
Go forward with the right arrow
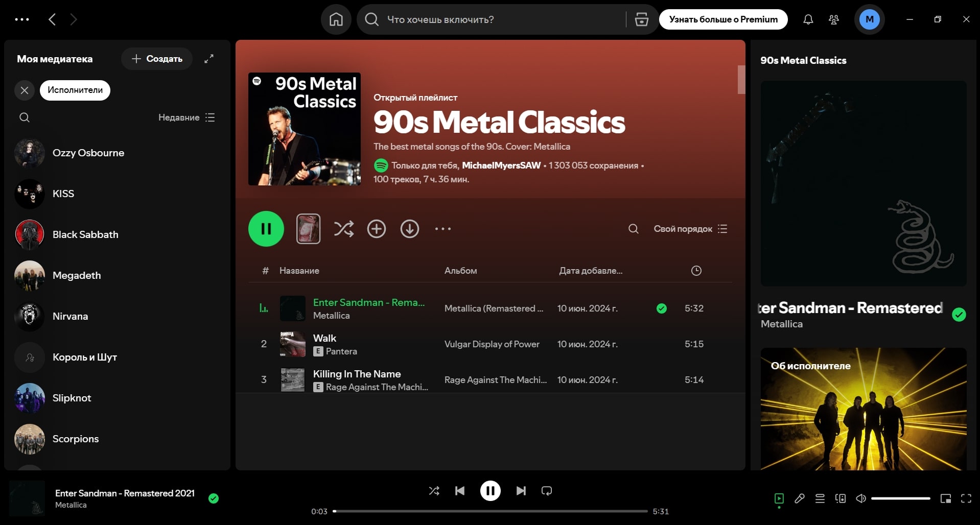point(74,19)
